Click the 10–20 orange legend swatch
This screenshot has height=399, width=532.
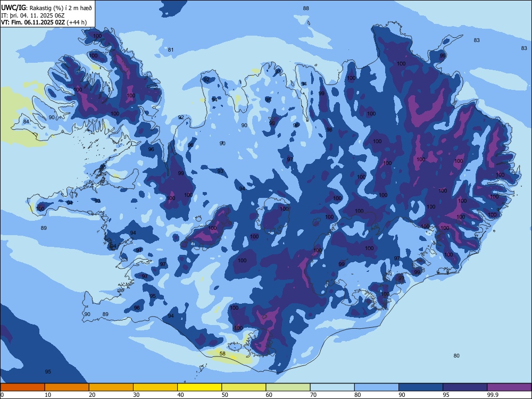coord(67,387)
